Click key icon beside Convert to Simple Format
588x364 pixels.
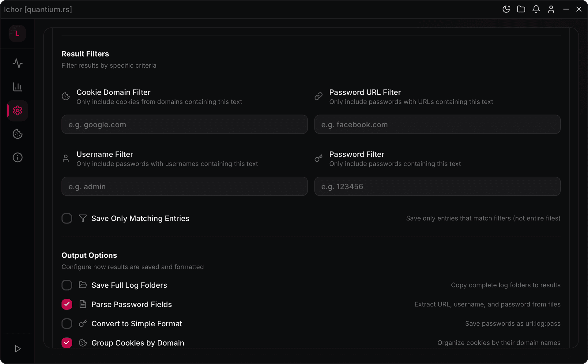(83, 324)
